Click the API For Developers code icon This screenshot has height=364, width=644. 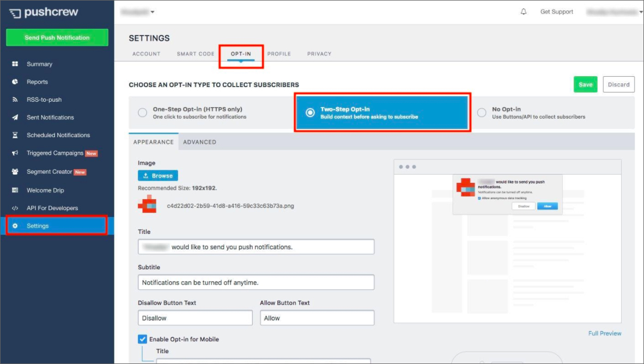coord(15,208)
